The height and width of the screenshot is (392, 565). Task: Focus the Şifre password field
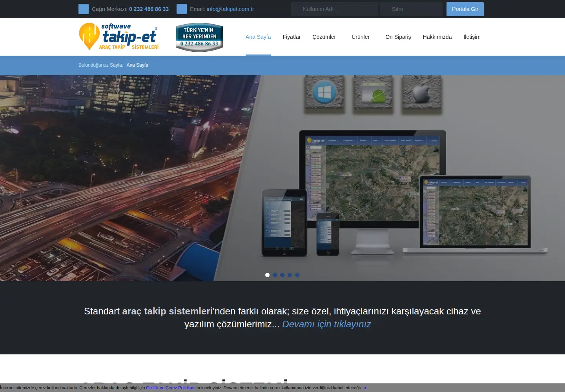(x=411, y=9)
